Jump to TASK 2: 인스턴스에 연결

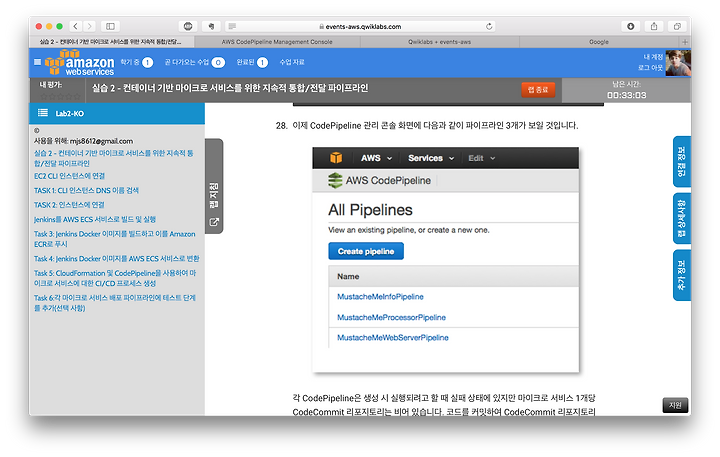click(x=69, y=205)
